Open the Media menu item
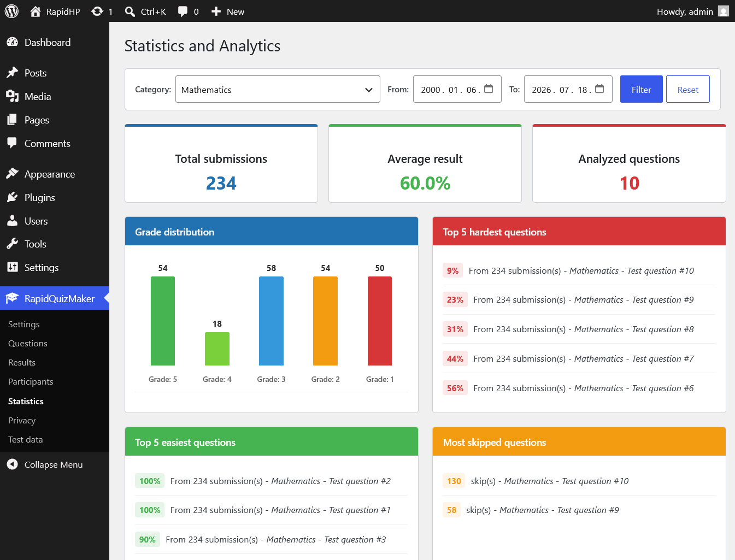Viewport: 735px width, 560px height. (x=55, y=96)
